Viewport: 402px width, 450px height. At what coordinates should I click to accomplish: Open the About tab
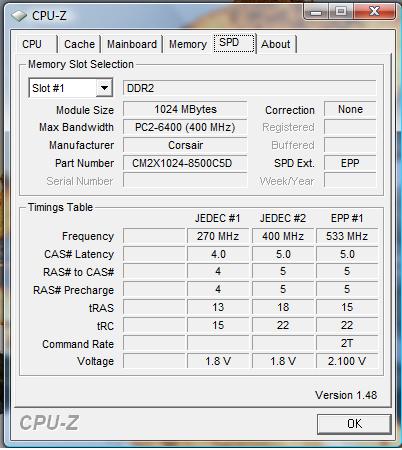[276, 44]
